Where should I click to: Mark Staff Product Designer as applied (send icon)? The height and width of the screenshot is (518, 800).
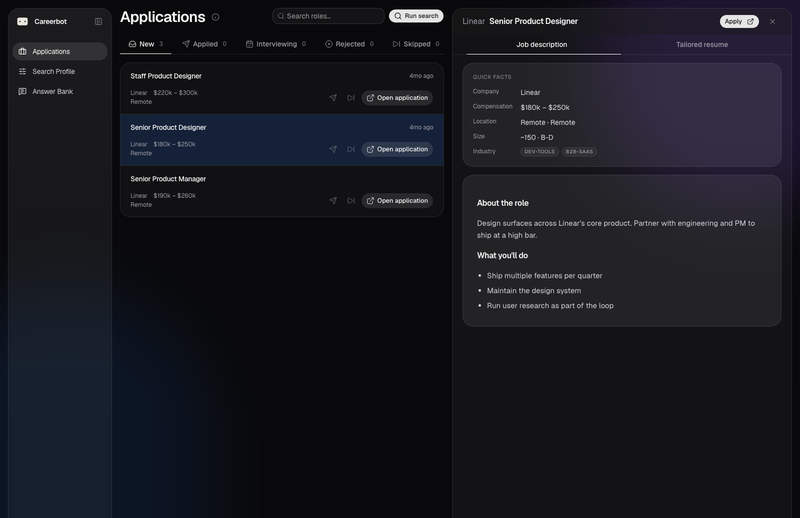click(333, 97)
